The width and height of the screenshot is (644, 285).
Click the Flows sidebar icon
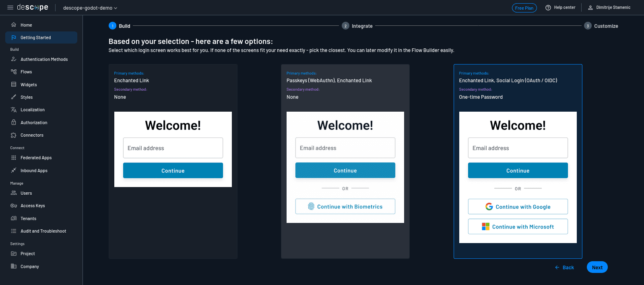[x=14, y=72]
